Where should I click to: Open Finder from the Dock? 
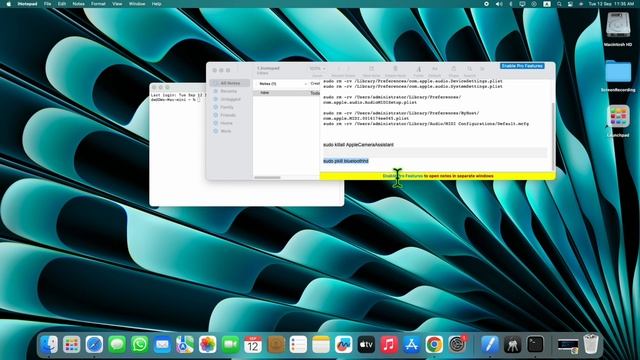tap(49, 344)
